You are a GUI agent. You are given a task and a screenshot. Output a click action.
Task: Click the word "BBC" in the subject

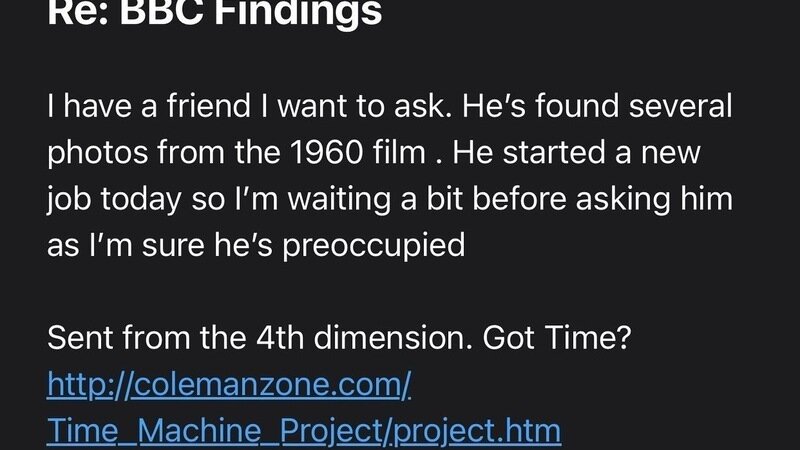(163, 12)
